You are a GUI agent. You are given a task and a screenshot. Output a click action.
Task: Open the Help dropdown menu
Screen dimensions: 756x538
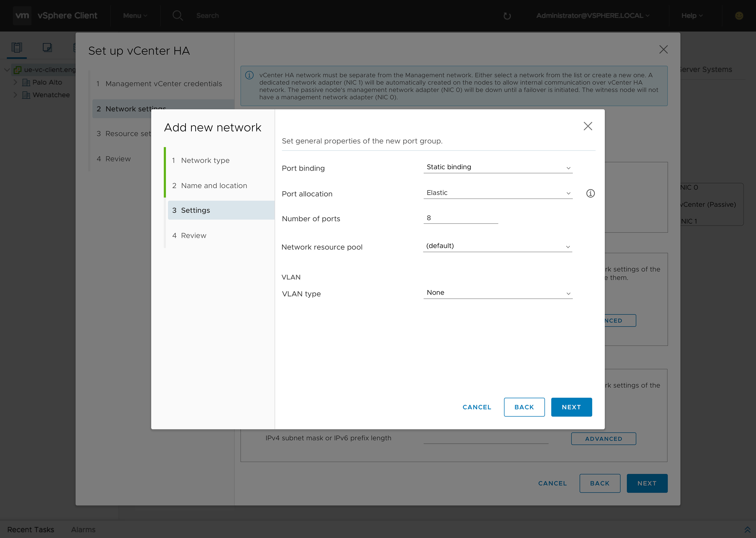(692, 16)
